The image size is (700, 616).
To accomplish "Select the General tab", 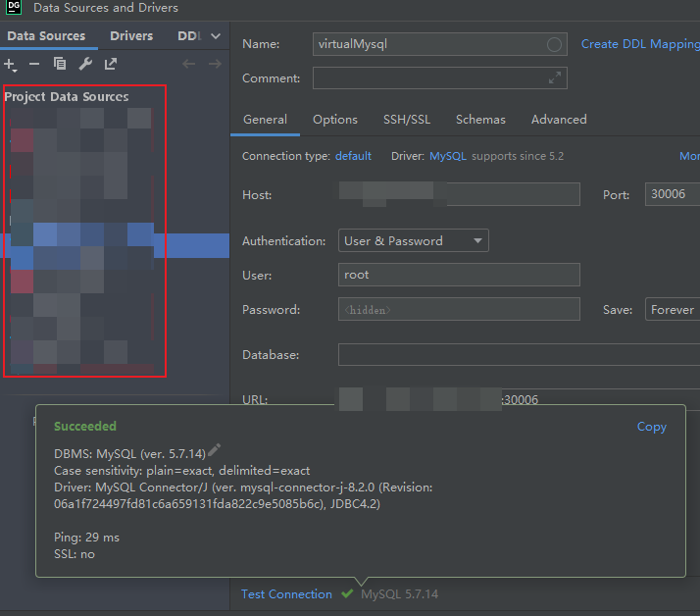I will 265,120.
